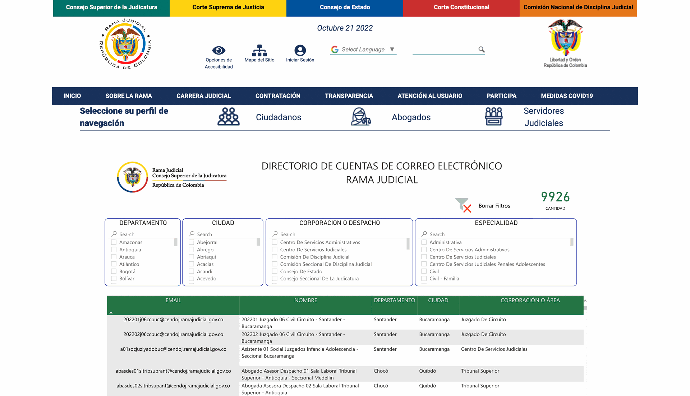Expand the CARRERA JUDICIAL menu
The height and width of the screenshot is (396, 690).
click(204, 96)
